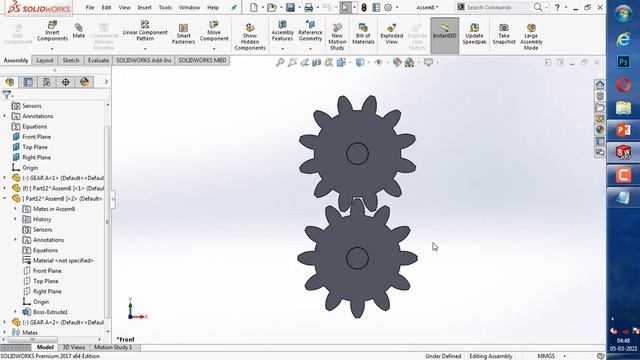Open ConfigurationManager tab
The image size is (640, 360).
(47, 82)
